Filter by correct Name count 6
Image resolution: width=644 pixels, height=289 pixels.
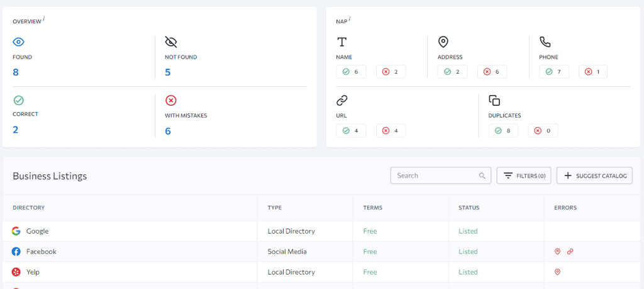pos(351,72)
